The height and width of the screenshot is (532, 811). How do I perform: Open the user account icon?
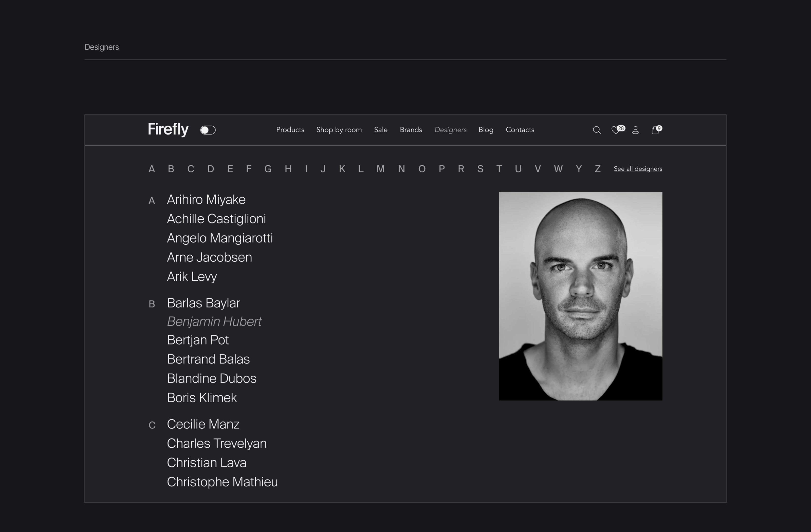click(636, 130)
